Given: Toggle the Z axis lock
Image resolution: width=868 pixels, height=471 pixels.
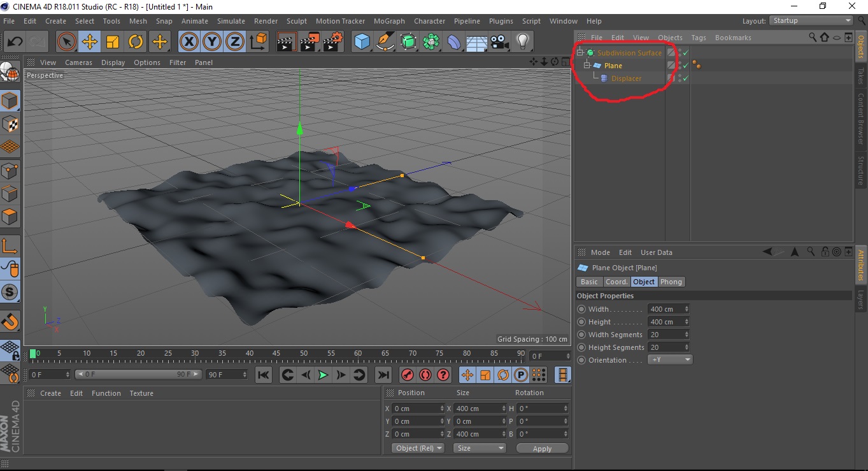Looking at the screenshot, I should (x=235, y=42).
